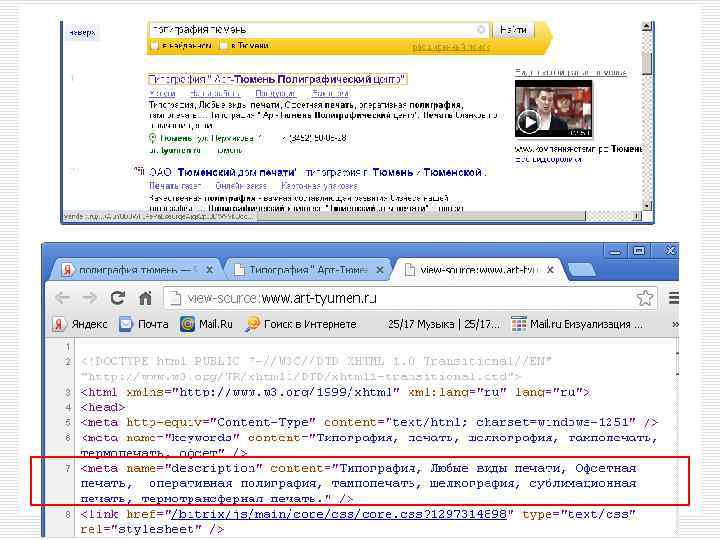The width and height of the screenshot is (720, 540).
Task: Click the horizontal scrollbar right arrow
Action: 637,216
